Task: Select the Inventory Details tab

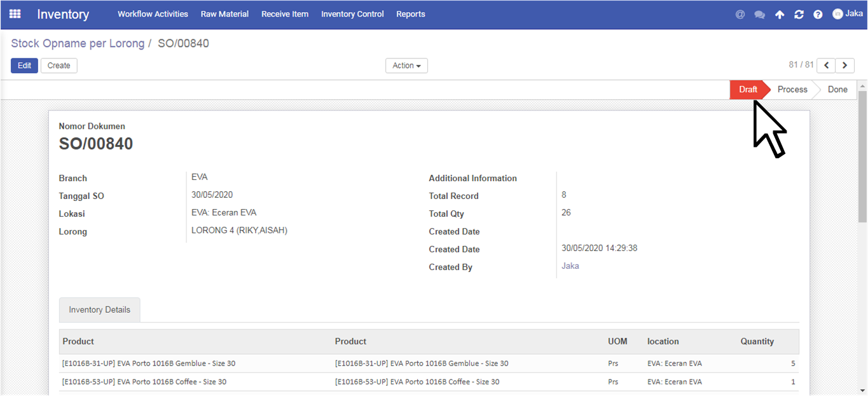Action: click(100, 310)
